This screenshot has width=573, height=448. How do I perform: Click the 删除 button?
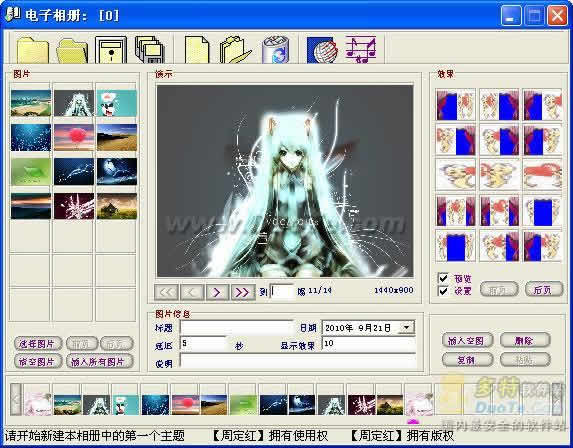[x=525, y=341]
